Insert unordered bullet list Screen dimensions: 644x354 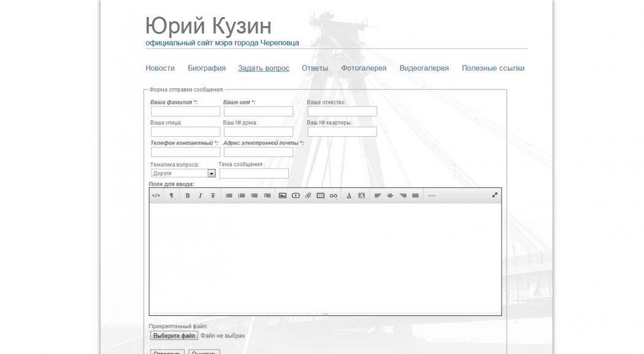point(229,196)
